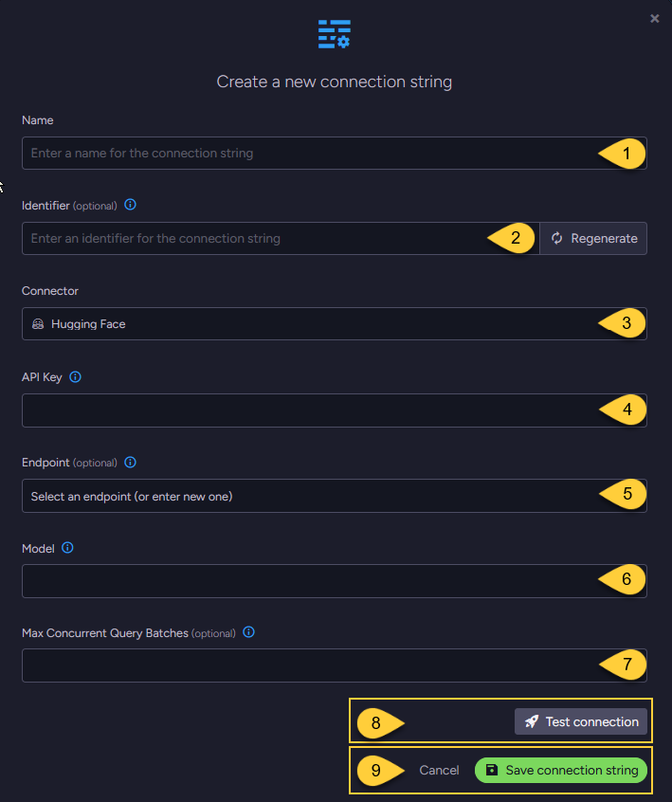This screenshot has width=672, height=802.
Task: Click into the Model field
Action: pyautogui.click(x=335, y=581)
